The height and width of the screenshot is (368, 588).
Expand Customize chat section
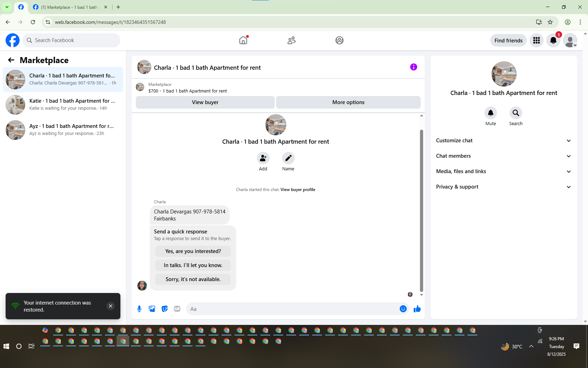504,141
